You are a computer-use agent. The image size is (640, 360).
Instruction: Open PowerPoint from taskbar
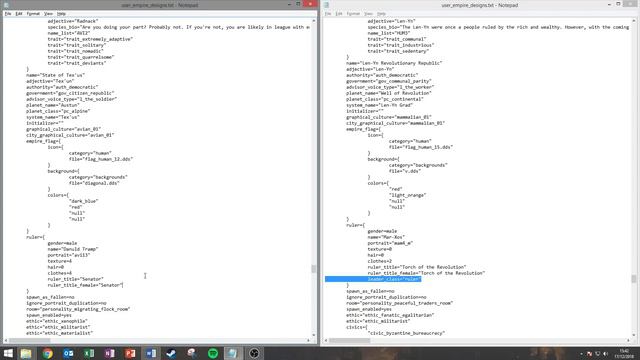pos(130,353)
